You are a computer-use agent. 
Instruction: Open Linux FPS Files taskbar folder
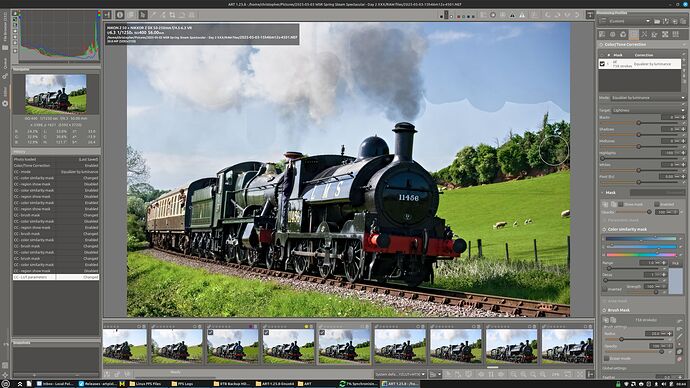point(147,384)
